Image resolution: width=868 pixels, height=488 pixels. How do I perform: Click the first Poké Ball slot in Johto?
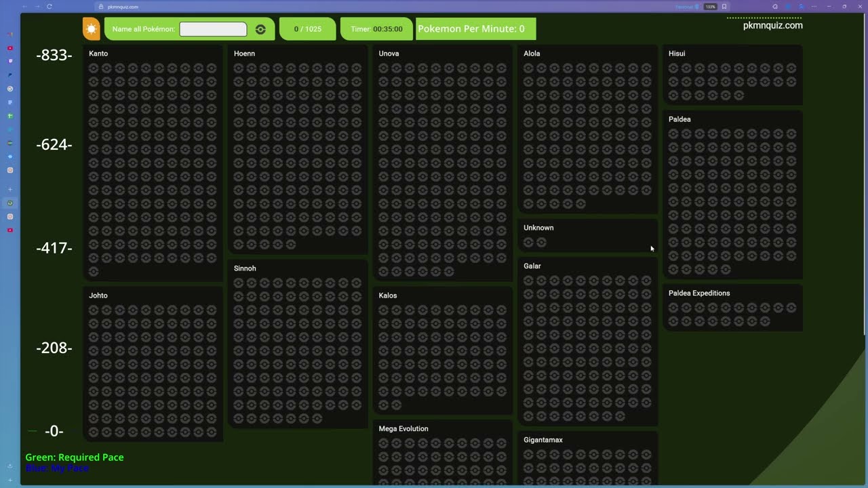pos(94,310)
